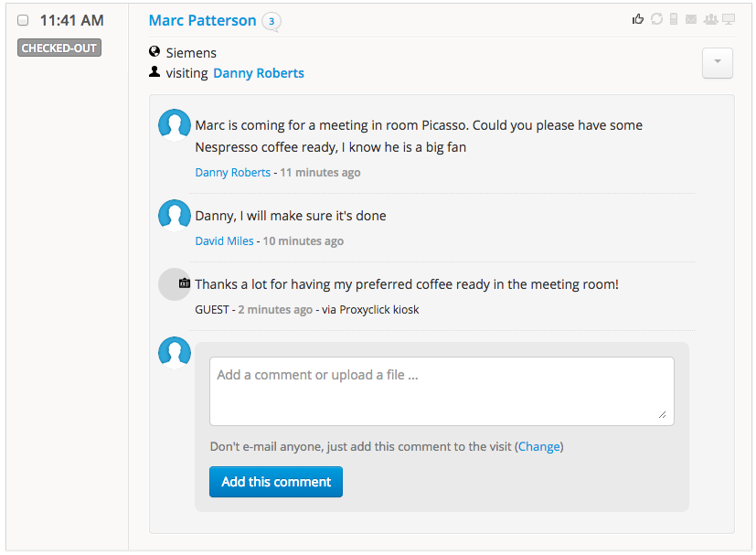Tick the checkbox beside 11:41 AM
The image size is (756, 555).
[x=24, y=21]
